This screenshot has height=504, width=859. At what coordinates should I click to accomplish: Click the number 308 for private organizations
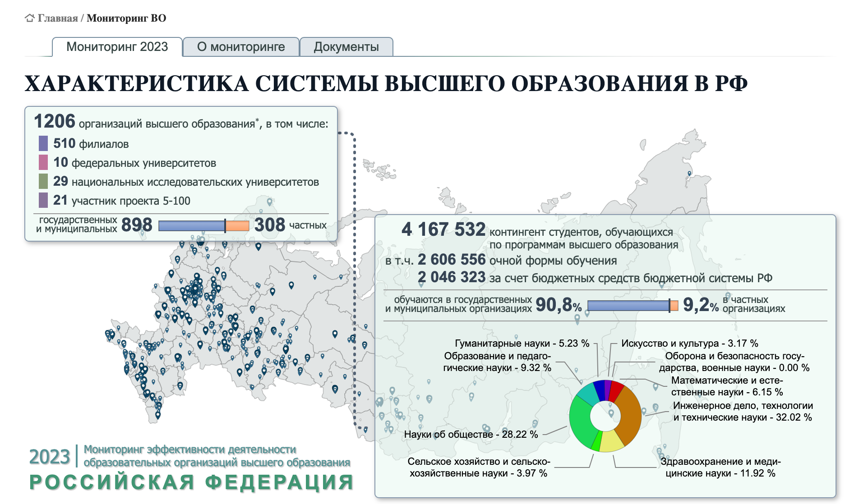pyautogui.click(x=270, y=225)
